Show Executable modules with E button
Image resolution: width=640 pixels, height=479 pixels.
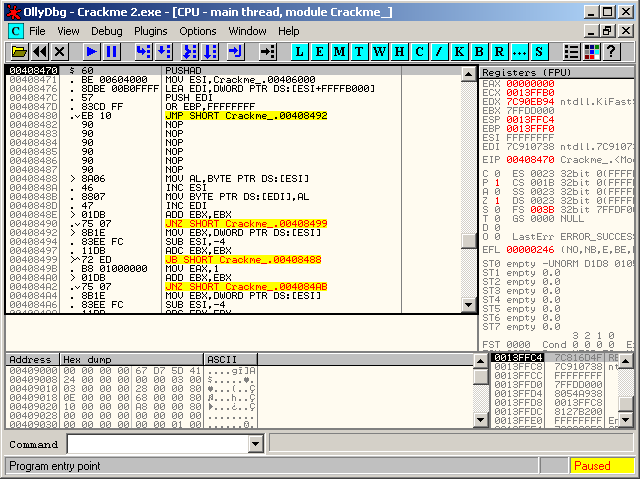[319, 52]
